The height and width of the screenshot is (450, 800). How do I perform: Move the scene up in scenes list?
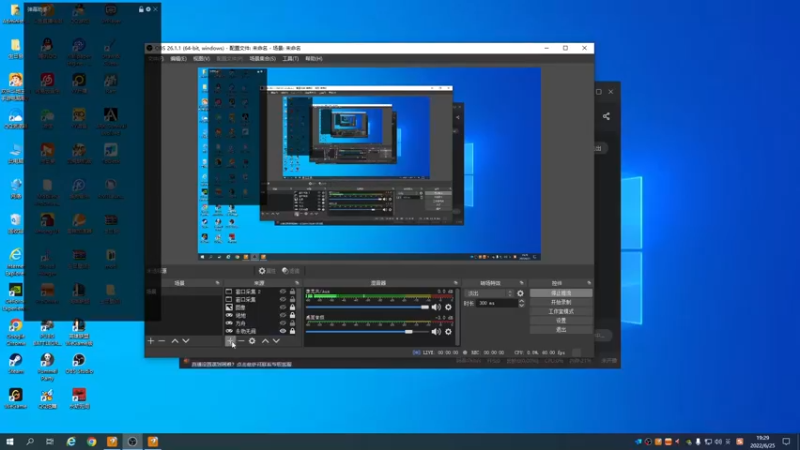(x=174, y=341)
